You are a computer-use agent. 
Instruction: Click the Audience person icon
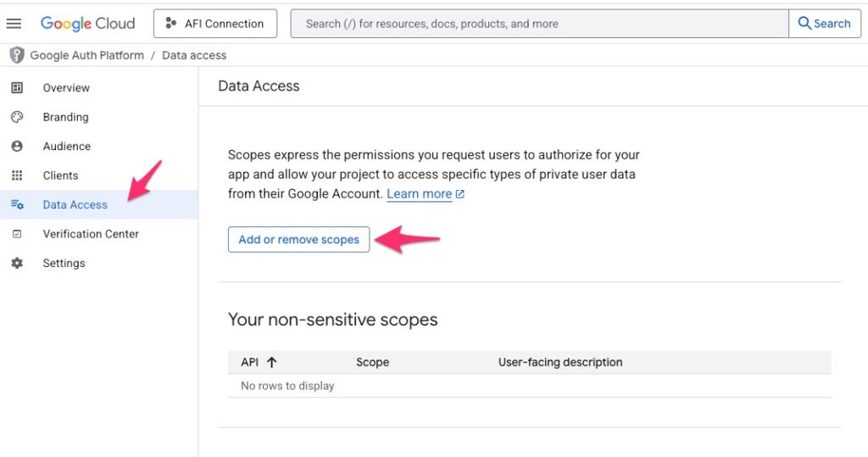pyautogui.click(x=17, y=146)
